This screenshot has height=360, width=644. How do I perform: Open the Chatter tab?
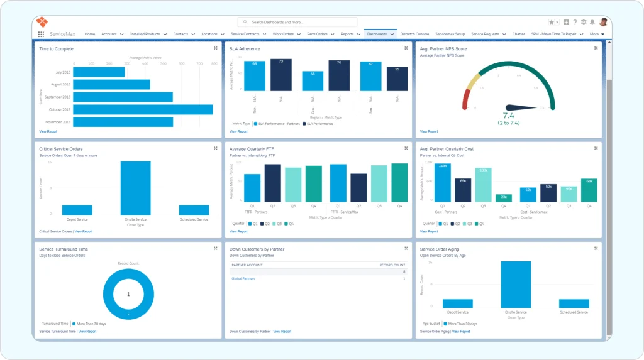coord(518,34)
